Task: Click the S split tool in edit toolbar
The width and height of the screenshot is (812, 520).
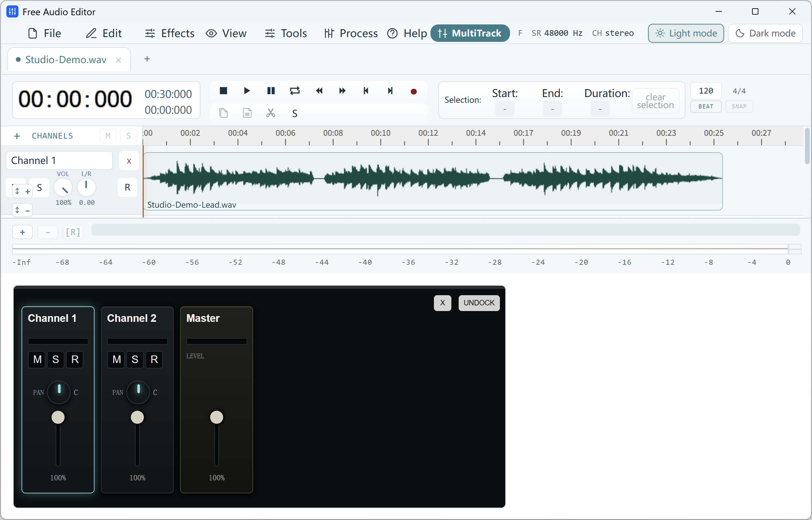Action: coord(295,114)
